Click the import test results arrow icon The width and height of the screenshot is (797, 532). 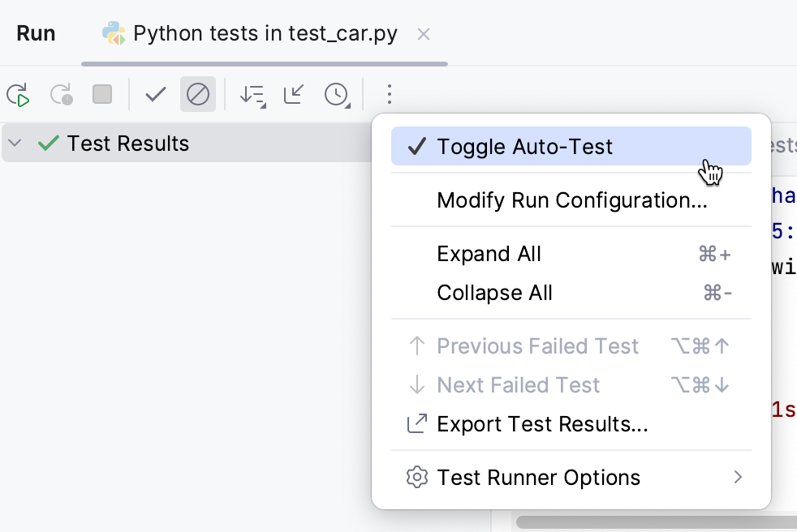[293, 95]
